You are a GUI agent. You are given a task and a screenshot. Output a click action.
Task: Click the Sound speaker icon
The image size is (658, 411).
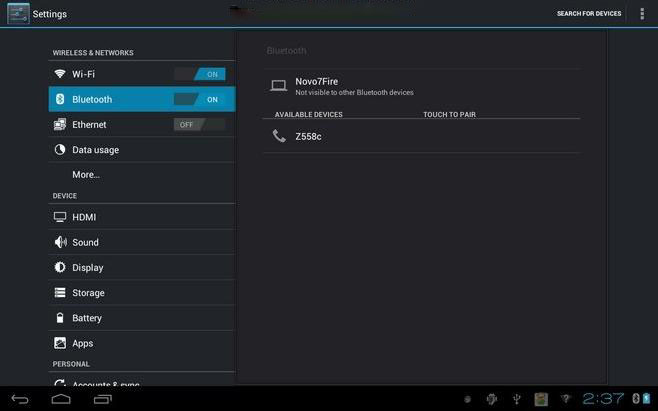[60, 242]
